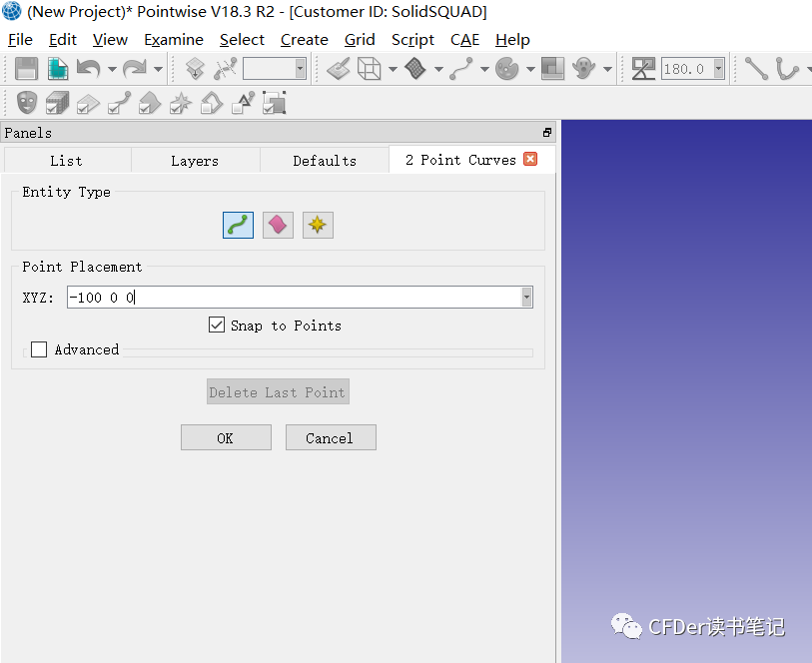Open the Undo history dropdown arrow
Image resolution: width=812 pixels, height=663 pixels.
[x=112, y=69]
